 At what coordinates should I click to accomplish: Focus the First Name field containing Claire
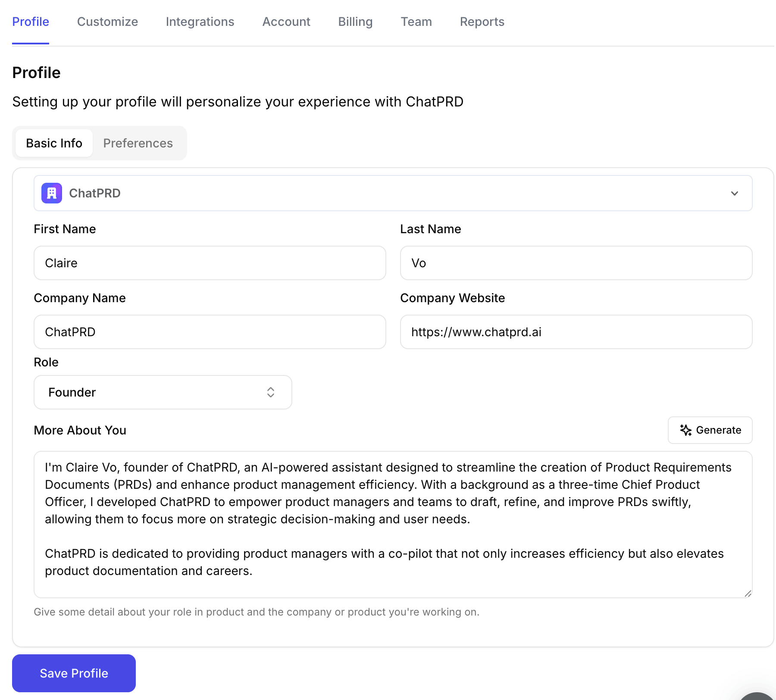pyautogui.click(x=210, y=263)
